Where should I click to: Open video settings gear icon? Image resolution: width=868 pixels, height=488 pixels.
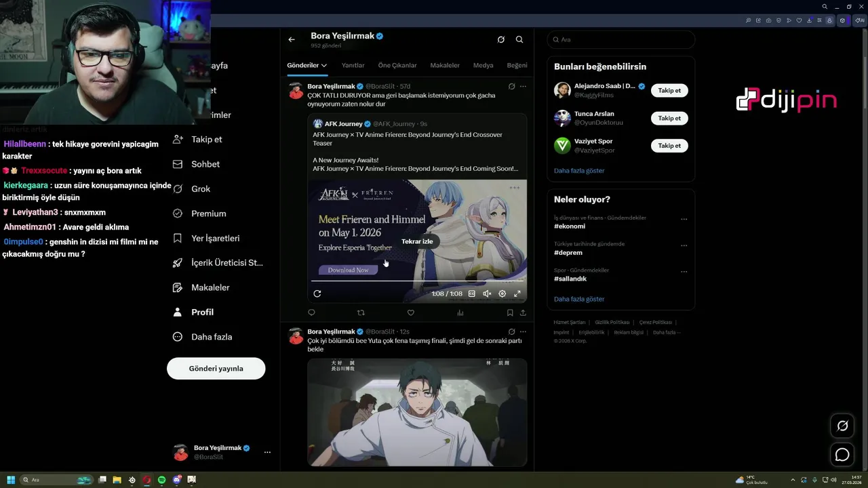tap(502, 293)
